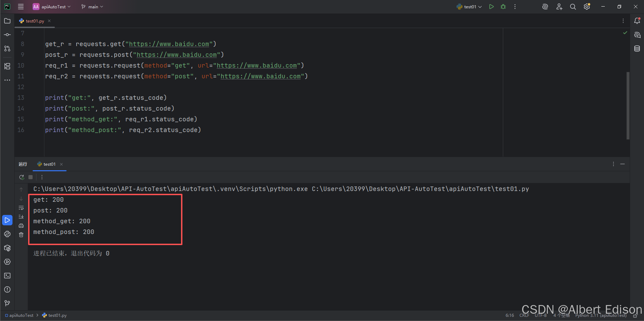Open the baidu URL on line 10
644x321 pixels.
[257, 66]
